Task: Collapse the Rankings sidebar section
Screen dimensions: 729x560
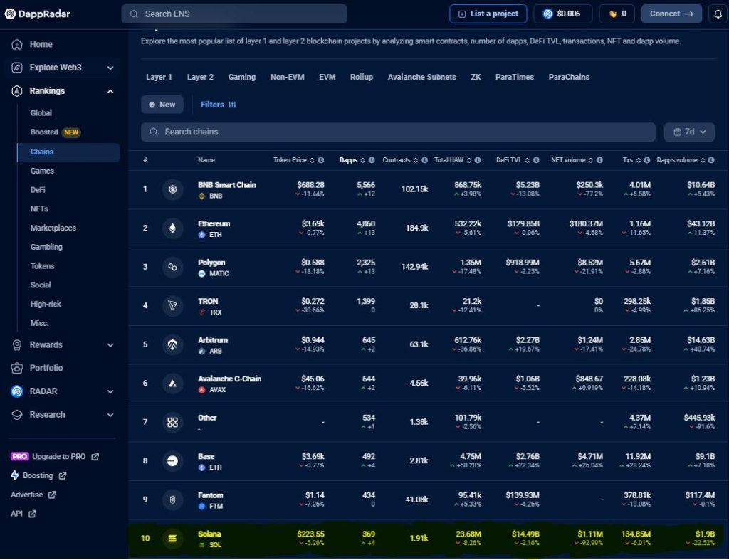Action: point(110,91)
